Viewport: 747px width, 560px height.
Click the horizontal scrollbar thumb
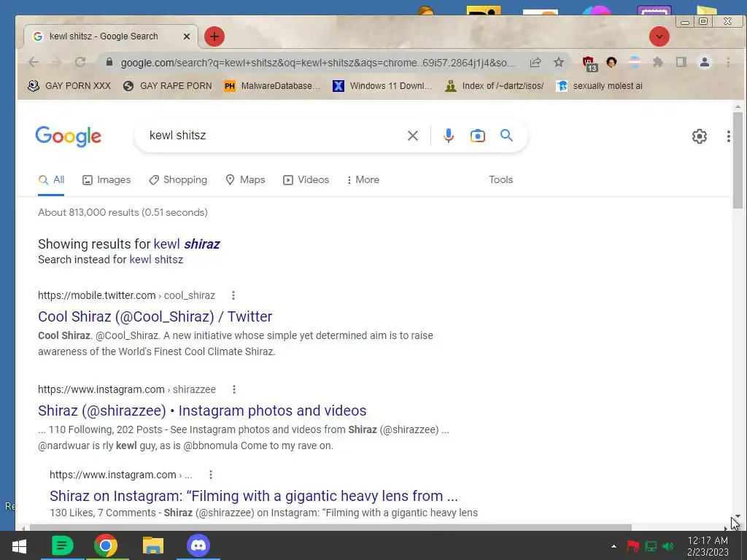click(x=330, y=528)
